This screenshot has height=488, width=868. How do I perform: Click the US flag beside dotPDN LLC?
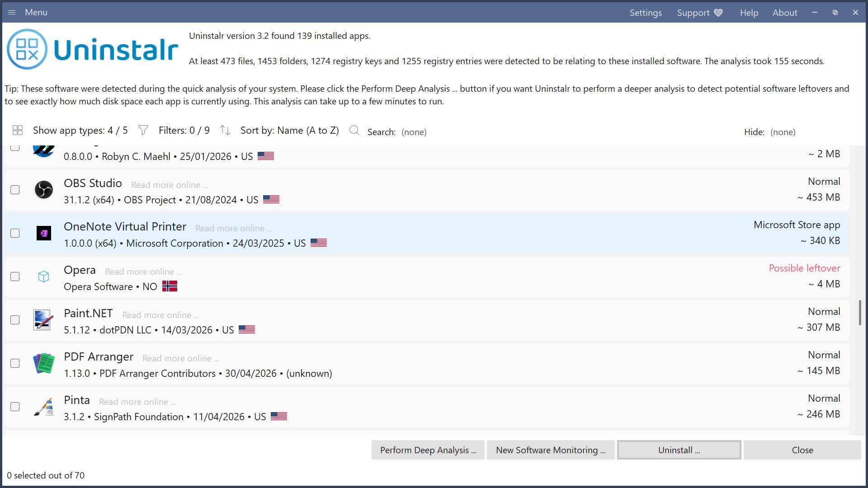tap(247, 330)
